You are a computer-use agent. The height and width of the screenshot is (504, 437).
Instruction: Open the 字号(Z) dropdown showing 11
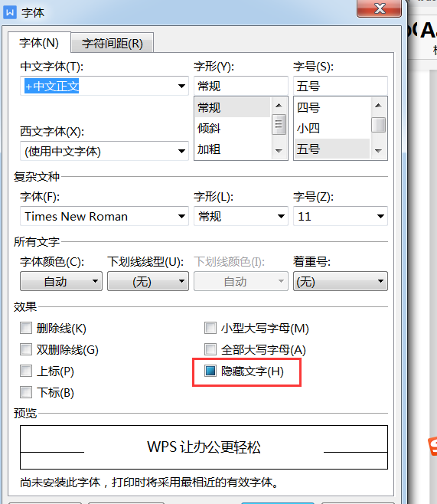tap(341, 216)
